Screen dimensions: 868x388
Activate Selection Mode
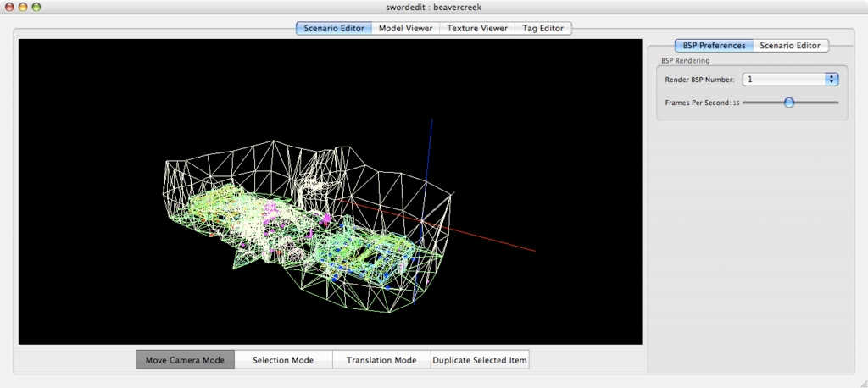(x=283, y=360)
